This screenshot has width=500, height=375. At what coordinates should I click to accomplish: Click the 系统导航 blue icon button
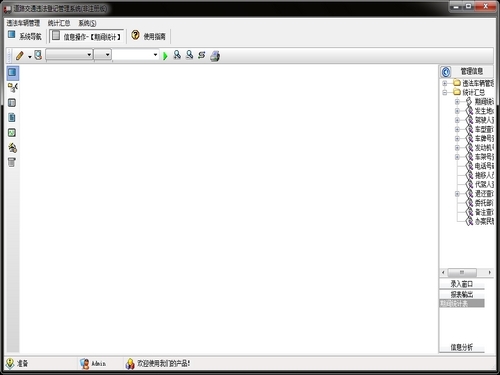(12, 35)
